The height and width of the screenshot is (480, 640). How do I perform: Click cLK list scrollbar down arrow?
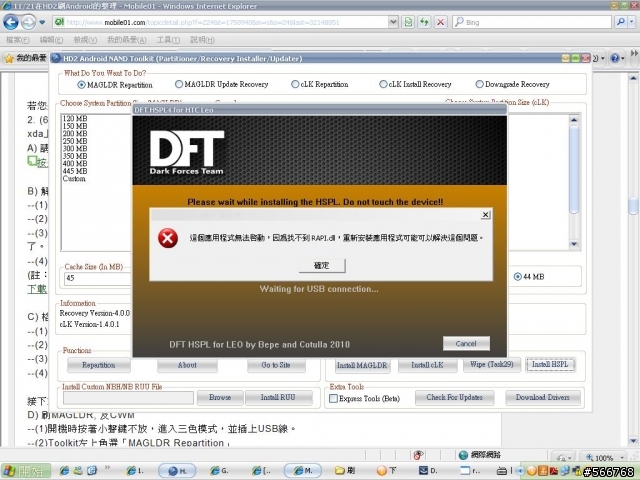coord(574,244)
